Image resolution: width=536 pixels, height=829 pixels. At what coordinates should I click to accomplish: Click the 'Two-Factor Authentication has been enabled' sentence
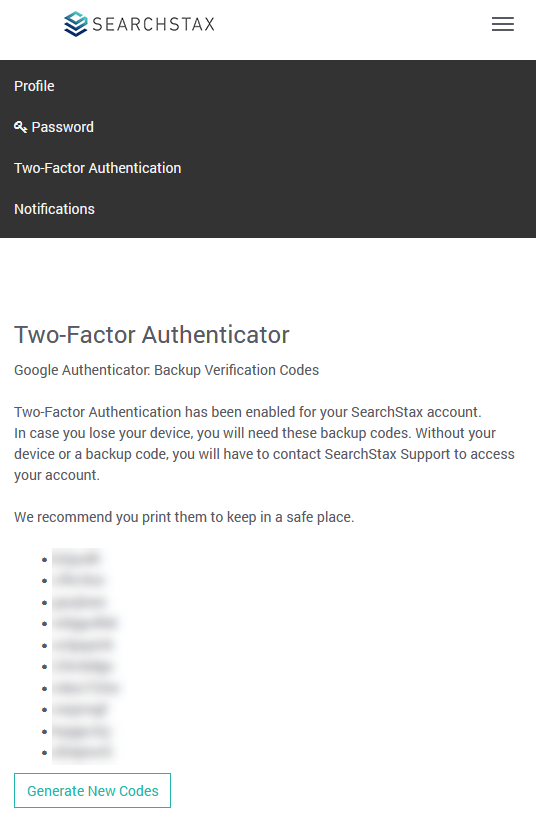point(248,412)
